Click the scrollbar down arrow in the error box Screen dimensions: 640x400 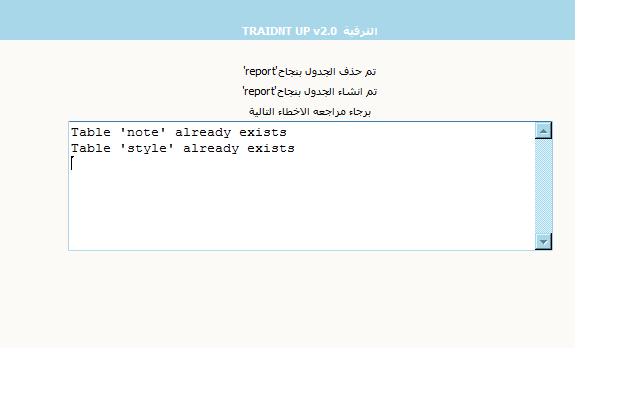[544, 241]
